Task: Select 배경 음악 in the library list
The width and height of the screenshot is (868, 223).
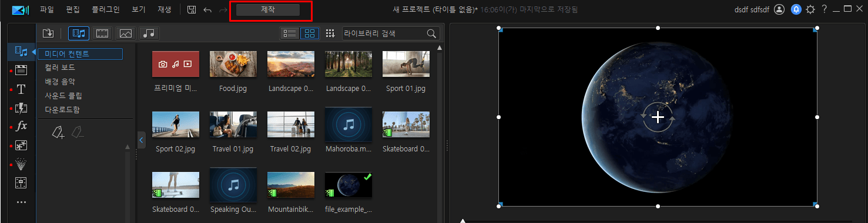Action: pyautogui.click(x=60, y=82)
